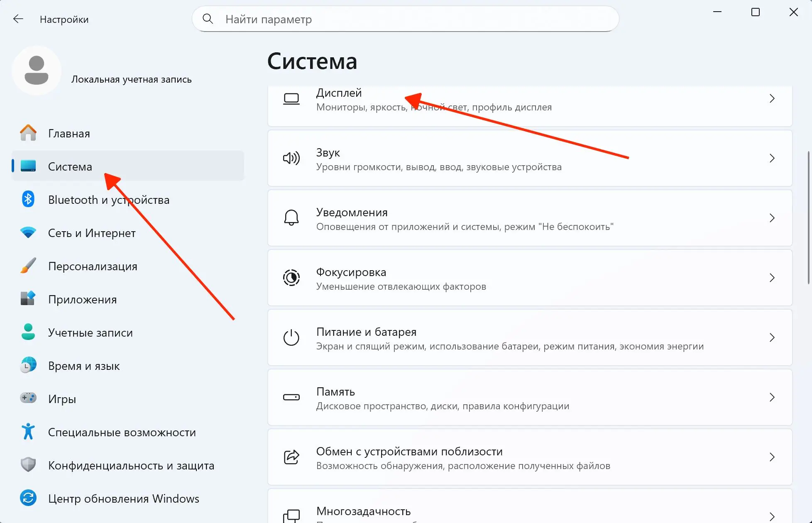This screenshot has width=812, height=523.
Task: Open the Фокусировка settings title
Action: [351, 272]
